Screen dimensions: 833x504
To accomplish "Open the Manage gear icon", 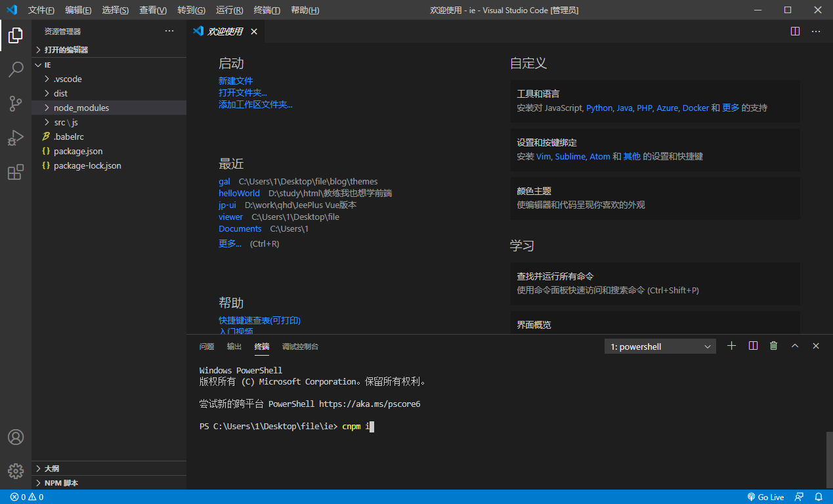I will click(15, 471).
